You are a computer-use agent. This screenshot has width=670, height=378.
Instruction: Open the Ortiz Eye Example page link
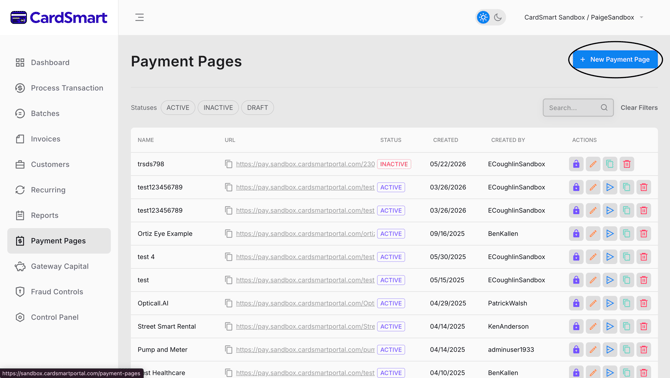tap(305, 234)
